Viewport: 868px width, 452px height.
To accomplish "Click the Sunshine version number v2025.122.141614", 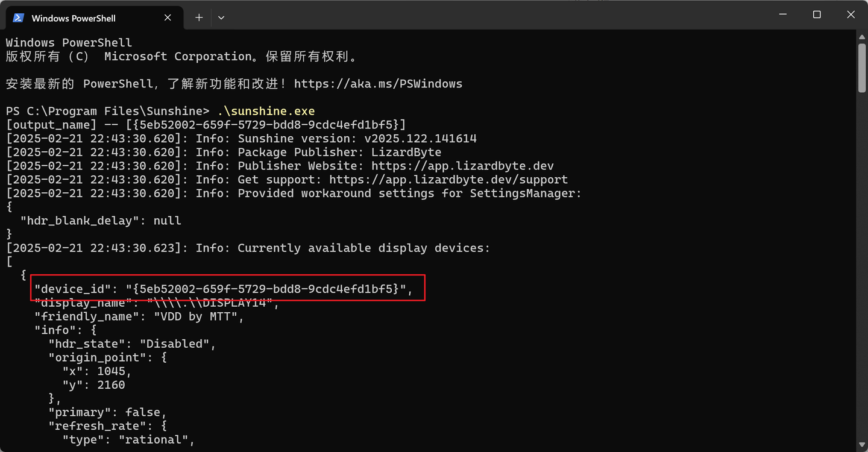I will click(420, 139).
